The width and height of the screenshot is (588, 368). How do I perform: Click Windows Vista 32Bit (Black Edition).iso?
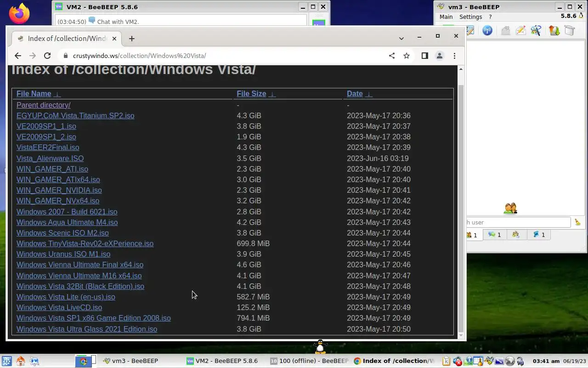pyautogui.click(x=80, y=286)
